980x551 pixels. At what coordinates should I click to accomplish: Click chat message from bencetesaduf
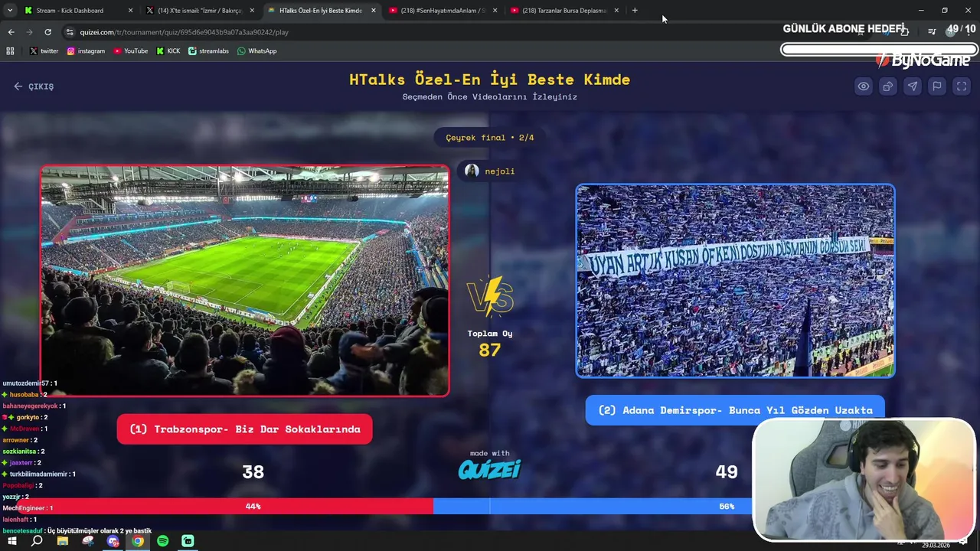coord(77,530)
